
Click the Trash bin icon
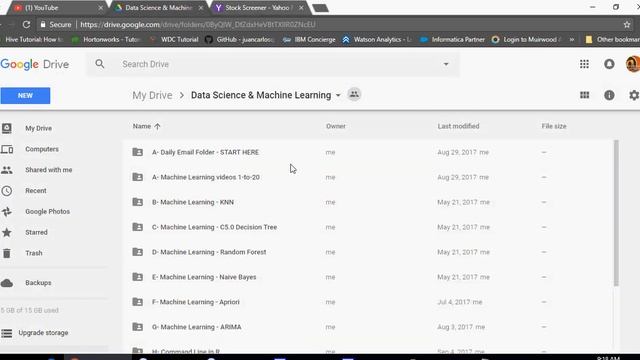7,253
